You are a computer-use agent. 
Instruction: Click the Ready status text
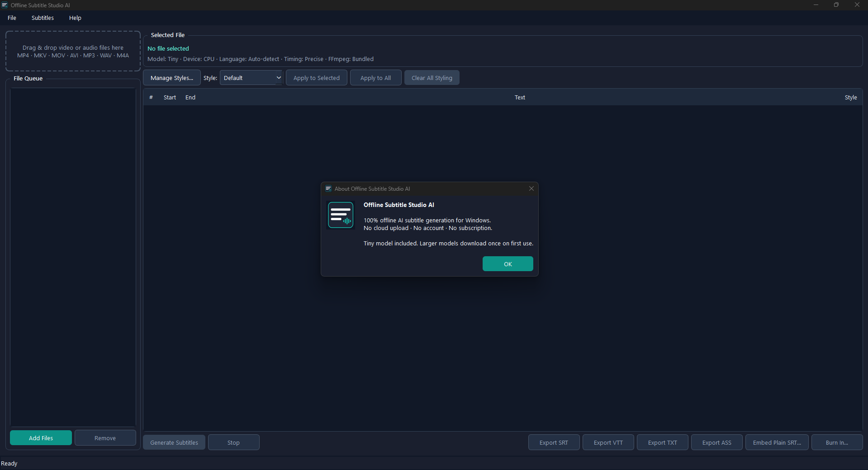[x=9, y=464]
